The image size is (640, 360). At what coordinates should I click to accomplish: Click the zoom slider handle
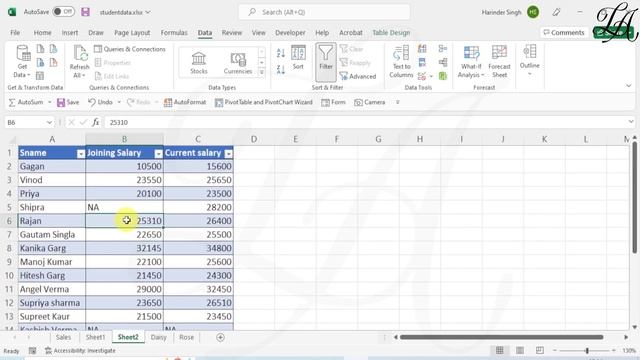587,351
